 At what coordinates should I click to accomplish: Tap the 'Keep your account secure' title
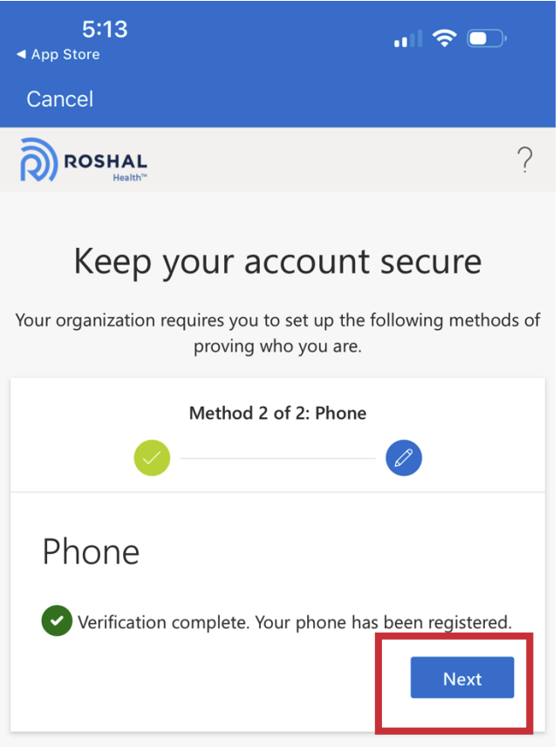pos(277,261)
